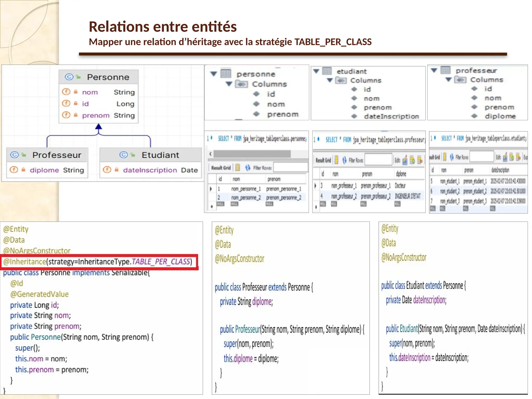The image size is (532, 399).
Task: Collapse the Columns node under etudiant
Action: tap(330, 80)
